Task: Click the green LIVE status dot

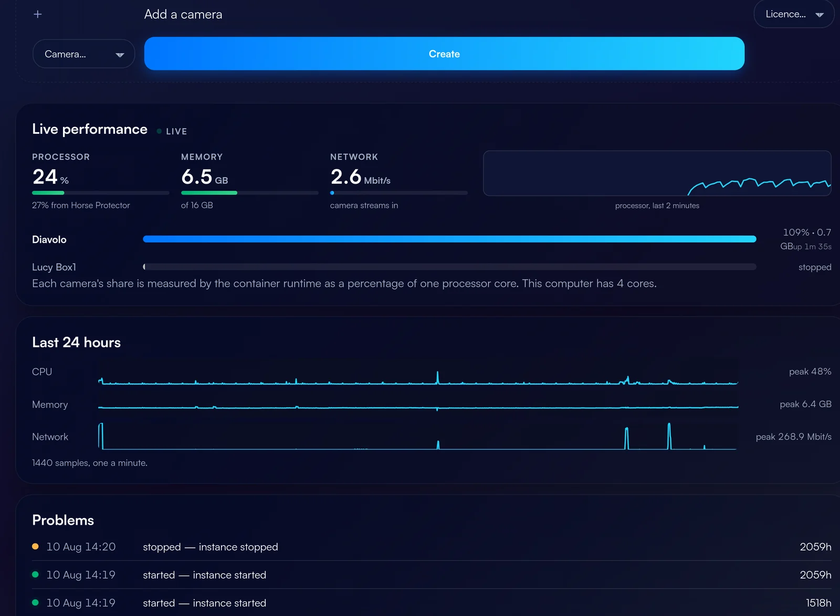Action: 159,131
